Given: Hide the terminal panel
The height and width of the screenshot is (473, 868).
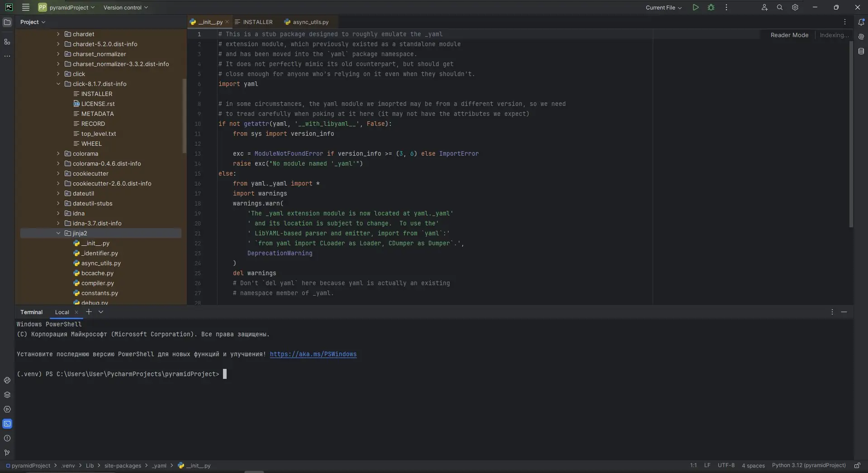Looking at the screenshot, I should pyautogui.click(x=844, y=312).
